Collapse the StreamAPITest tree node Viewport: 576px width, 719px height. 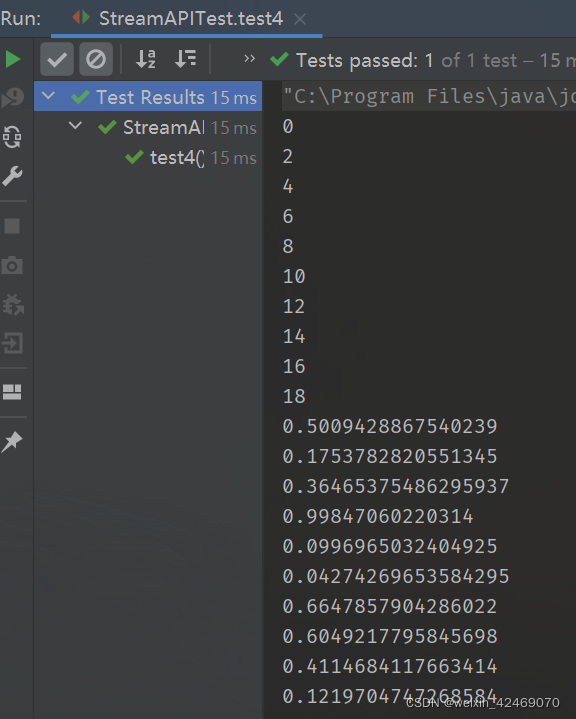click(75, 125)
